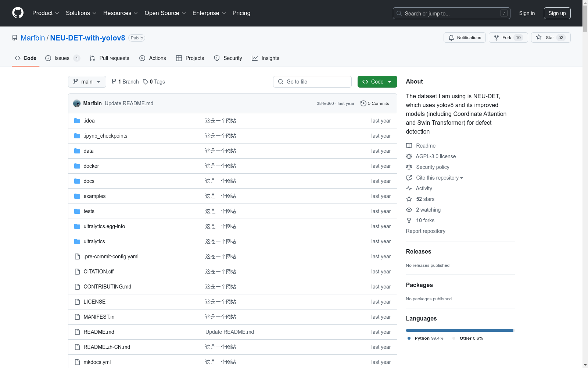Viewport: 588px width, 368px height.
Task: Click the mkdocs.yml file icon
Action: 77,362
